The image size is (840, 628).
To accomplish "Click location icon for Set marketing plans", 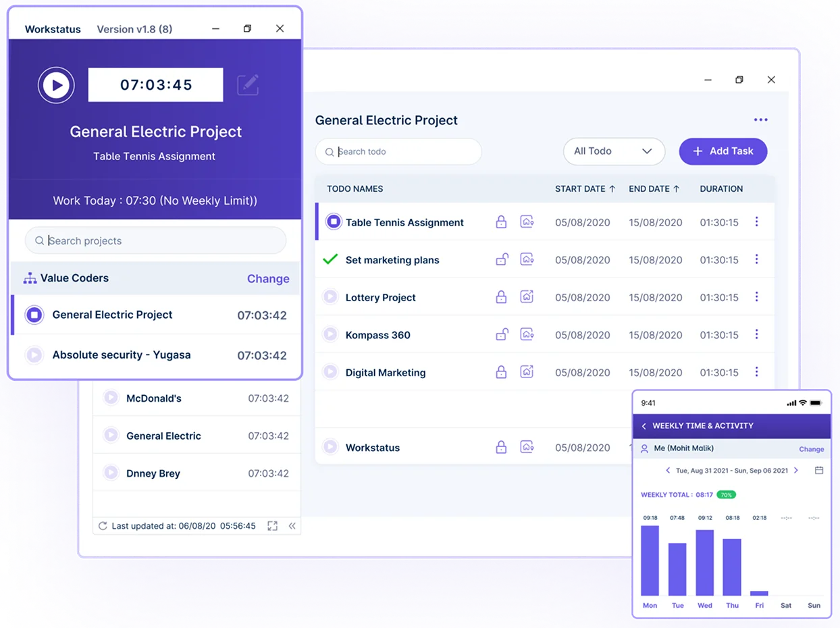I will point(527,259).
